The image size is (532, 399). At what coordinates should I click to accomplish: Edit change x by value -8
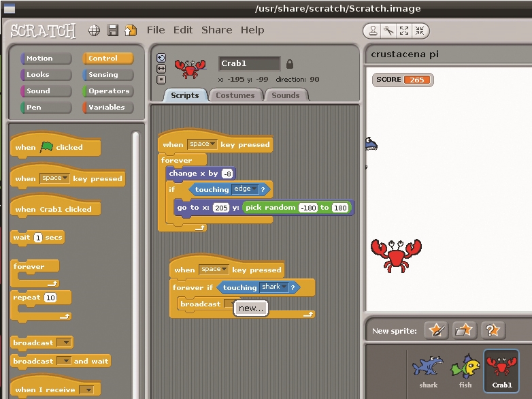coord(227,174)
